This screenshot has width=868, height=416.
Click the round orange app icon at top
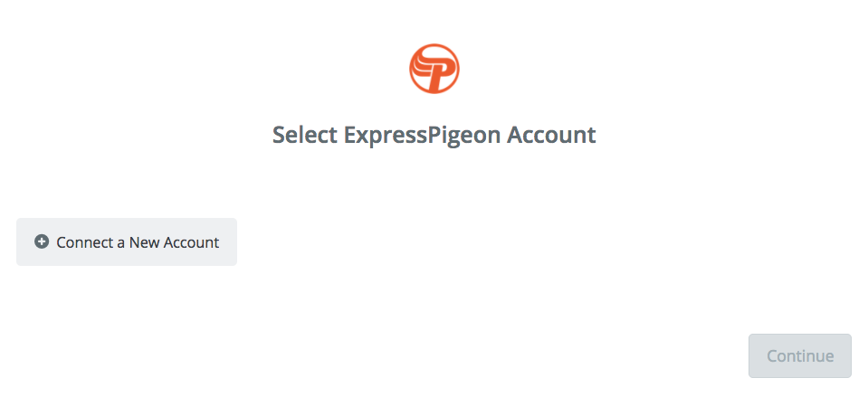coord(434,69)
